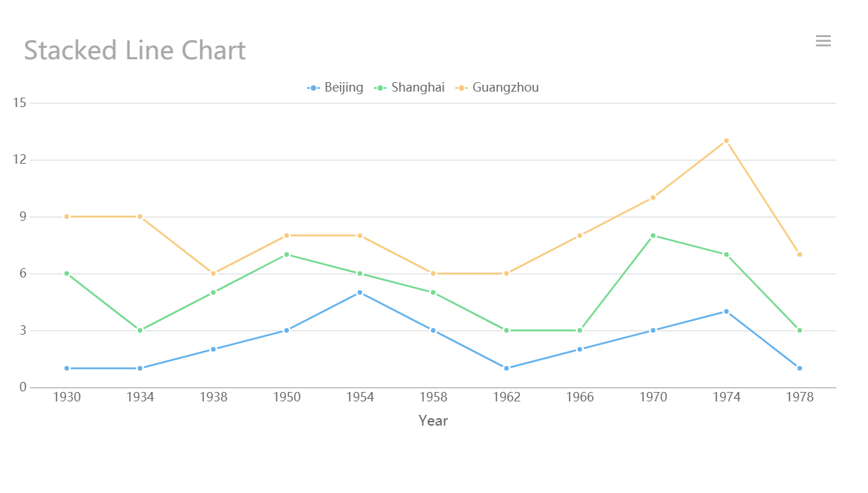Screen dimensions: 868x493
Task: Click the Year axis title
Action: [x=433, y=421]
